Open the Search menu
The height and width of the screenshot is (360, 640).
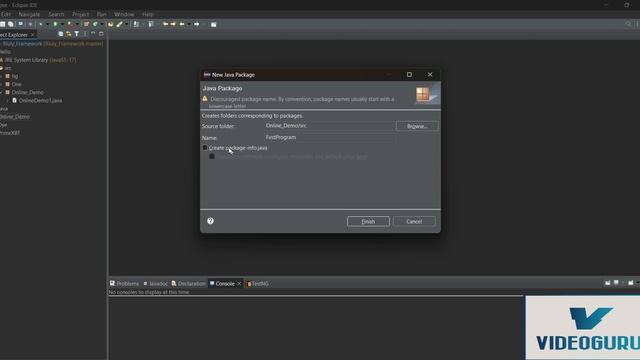56,14
